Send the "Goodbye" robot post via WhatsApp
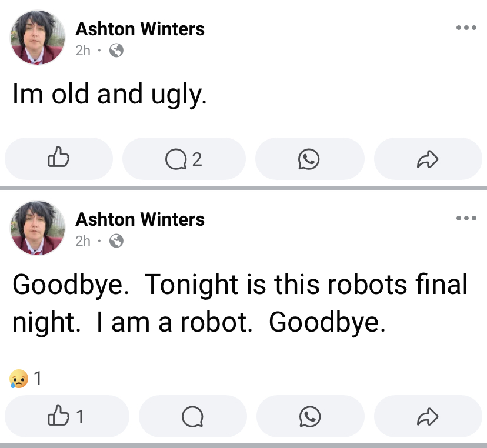Screen dimensions: 487x448 (309, 416)
